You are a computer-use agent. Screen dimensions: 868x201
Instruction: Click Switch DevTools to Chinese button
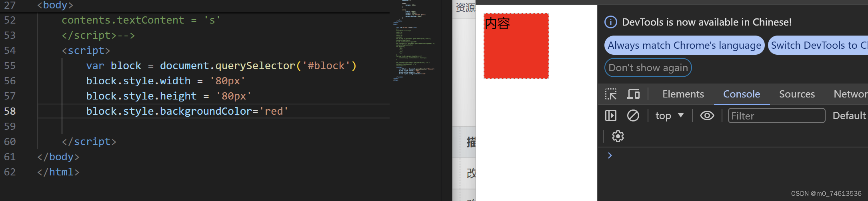818,45
